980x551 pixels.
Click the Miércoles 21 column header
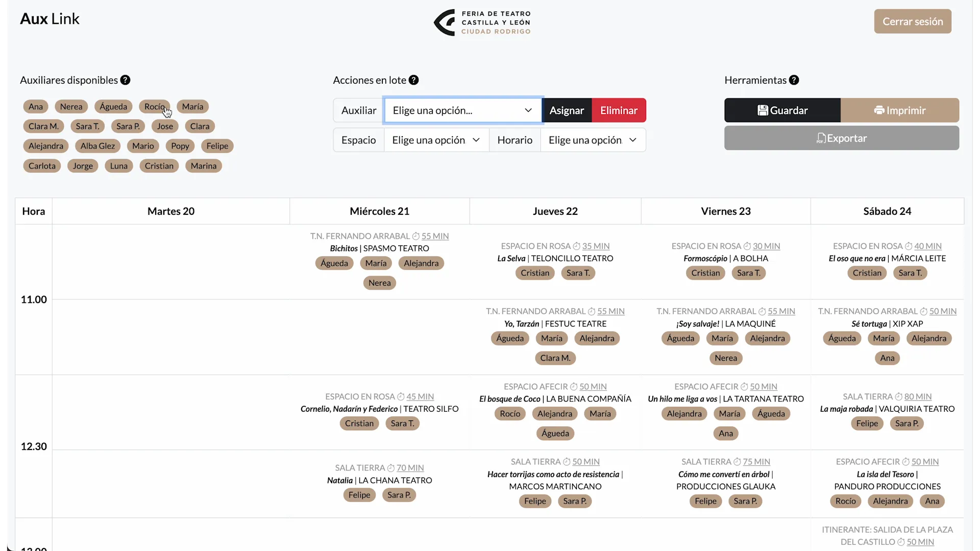tap(380, 211)
